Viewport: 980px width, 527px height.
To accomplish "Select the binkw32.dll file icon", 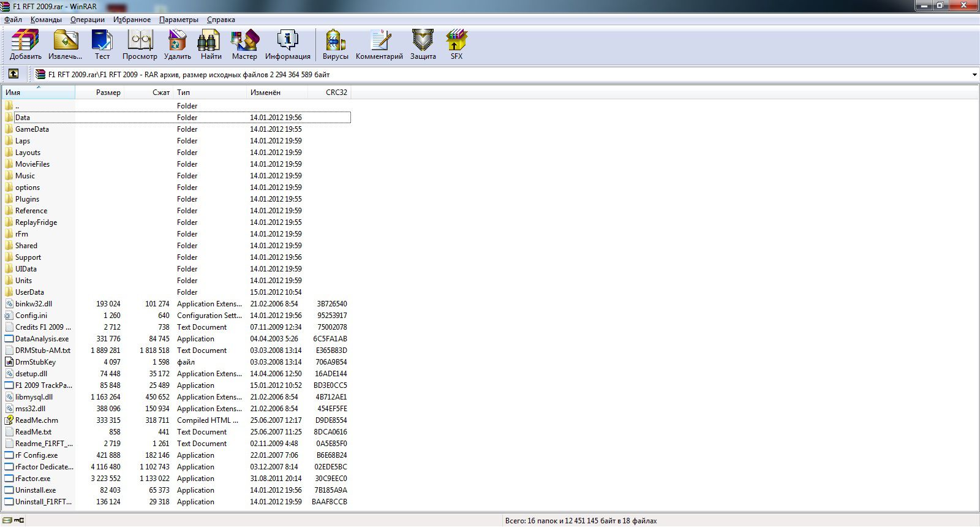I will [x=9, y=303].
